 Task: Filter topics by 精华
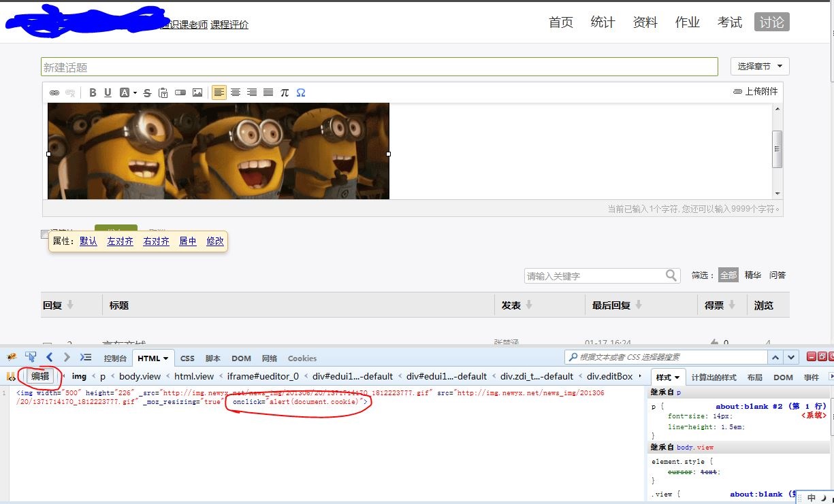(753, 275)
